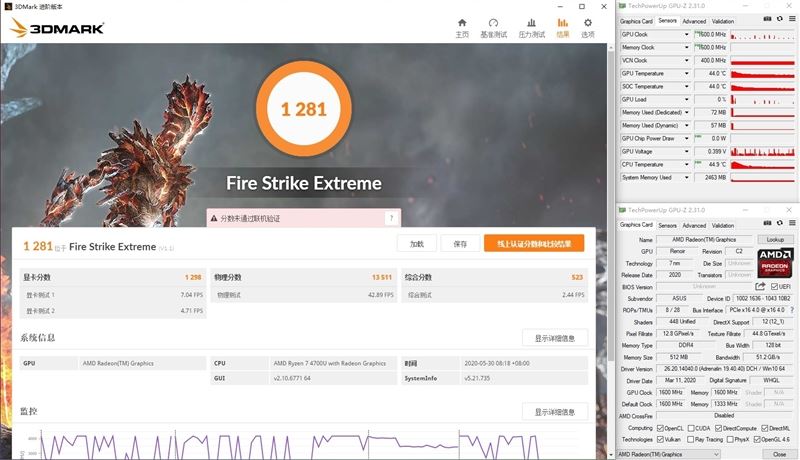Click the AMD Radeon Graphics logo
The width and height of the screenshot is (800, 460).
tap(775, 263)
